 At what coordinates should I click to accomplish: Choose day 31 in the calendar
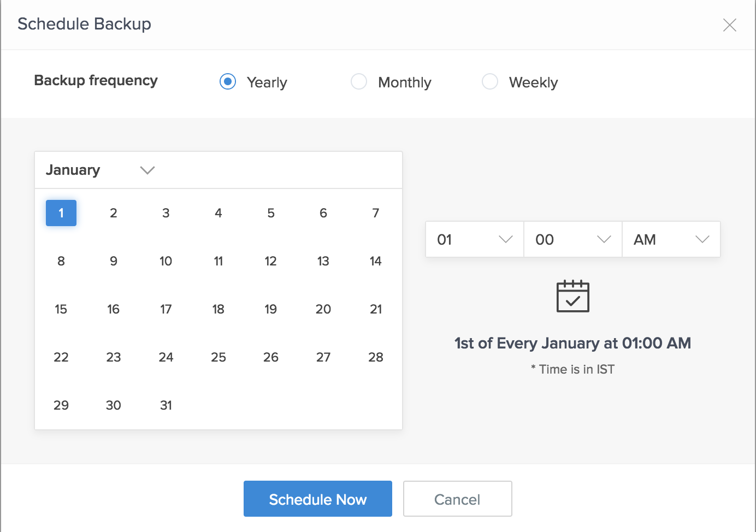tap(166, 405)
